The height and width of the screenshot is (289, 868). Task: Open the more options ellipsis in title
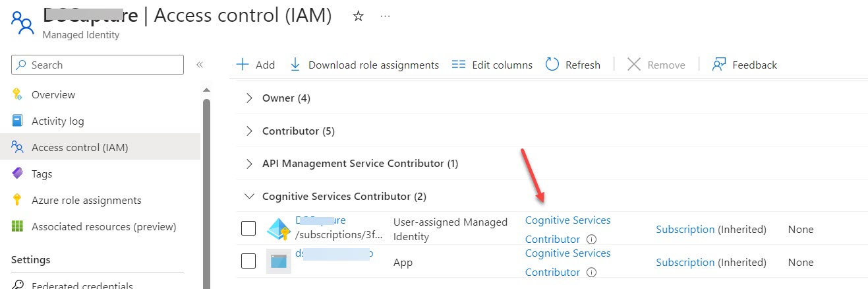(x=386, y=16)
